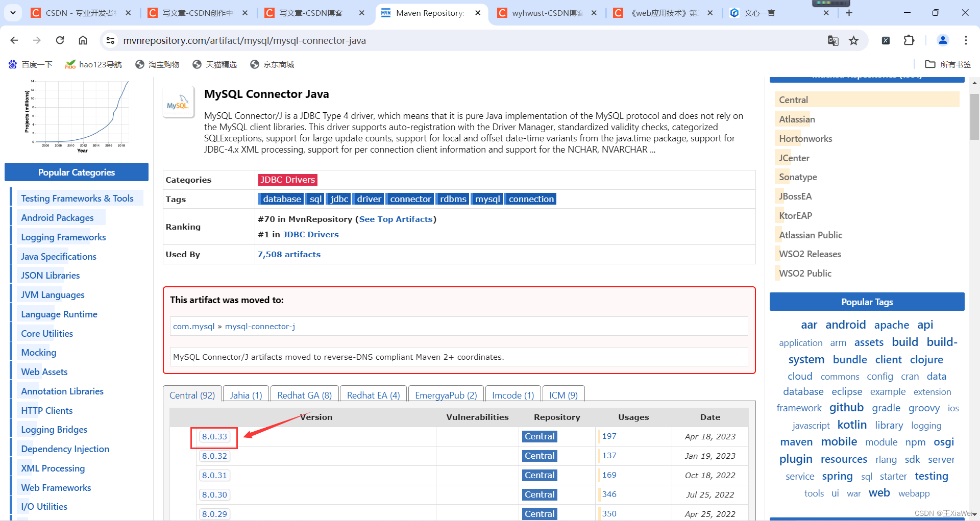Click the rdbms tag

tap(453, 199)
